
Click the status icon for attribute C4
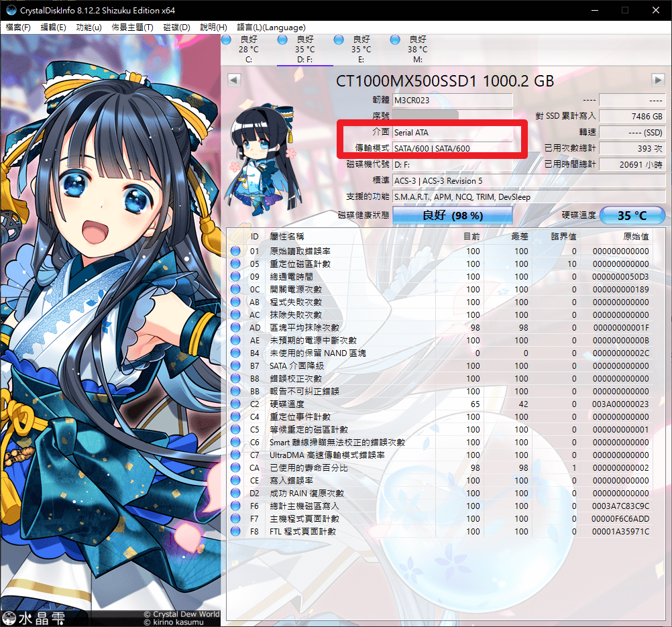coord(235,416)
